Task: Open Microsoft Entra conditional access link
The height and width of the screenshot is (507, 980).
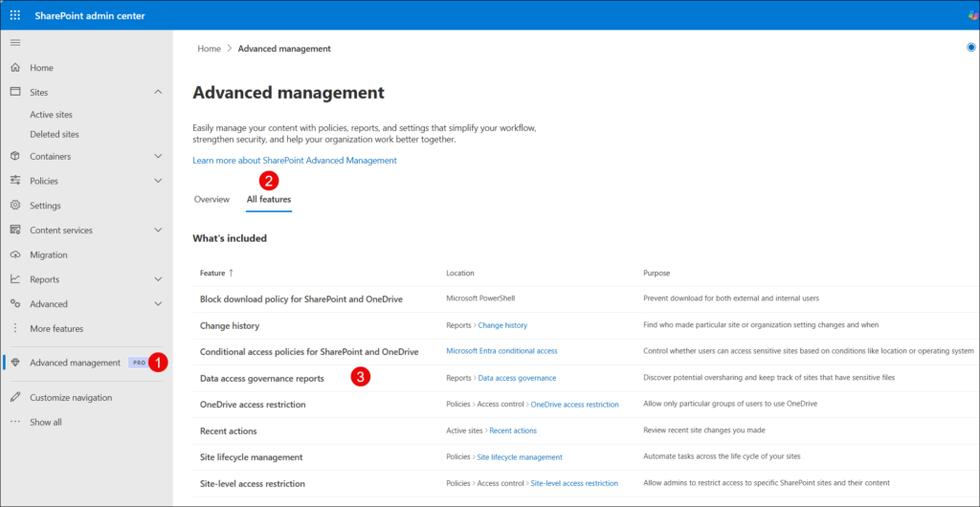Action: 501,351
